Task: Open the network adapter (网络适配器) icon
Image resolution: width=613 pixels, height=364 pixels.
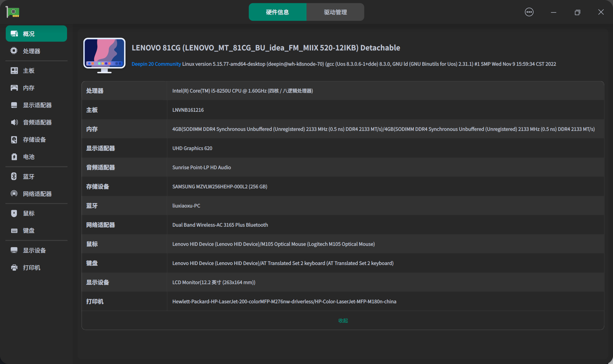Action: 14,194
